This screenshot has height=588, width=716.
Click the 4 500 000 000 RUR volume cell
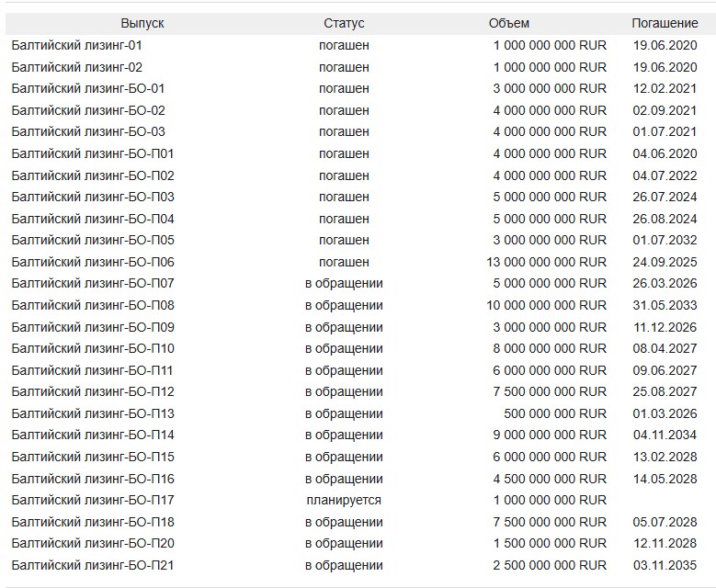click(x=550, y=479)
